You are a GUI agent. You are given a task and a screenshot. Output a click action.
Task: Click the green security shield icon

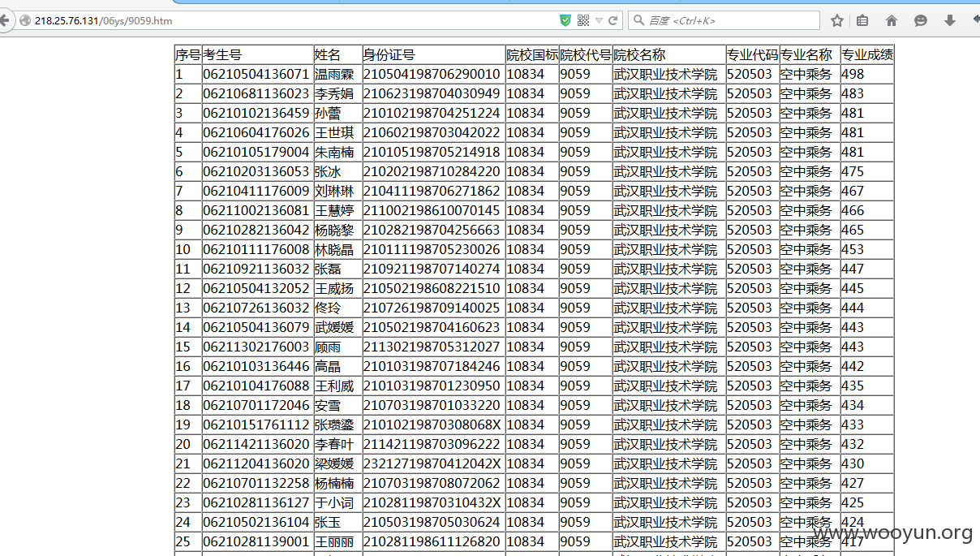565,20
